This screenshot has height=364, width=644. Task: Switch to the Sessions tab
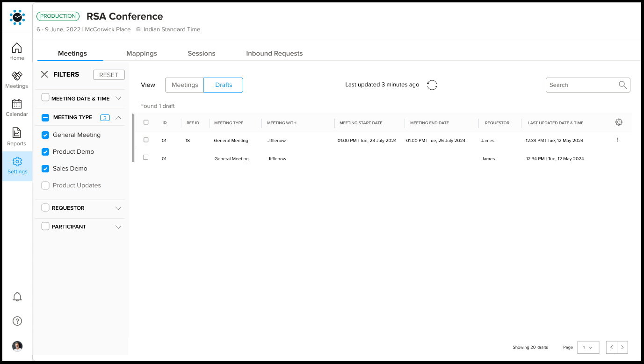(202, 53)
